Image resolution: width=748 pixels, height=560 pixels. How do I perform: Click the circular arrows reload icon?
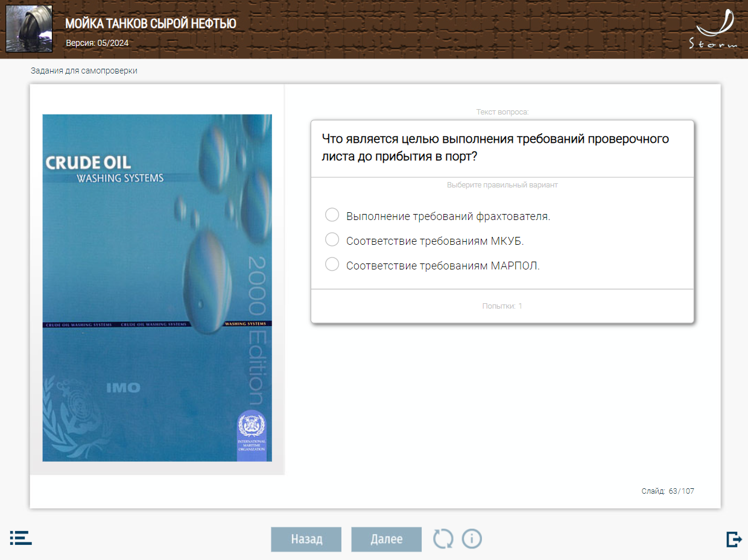(x=443, y=538)
